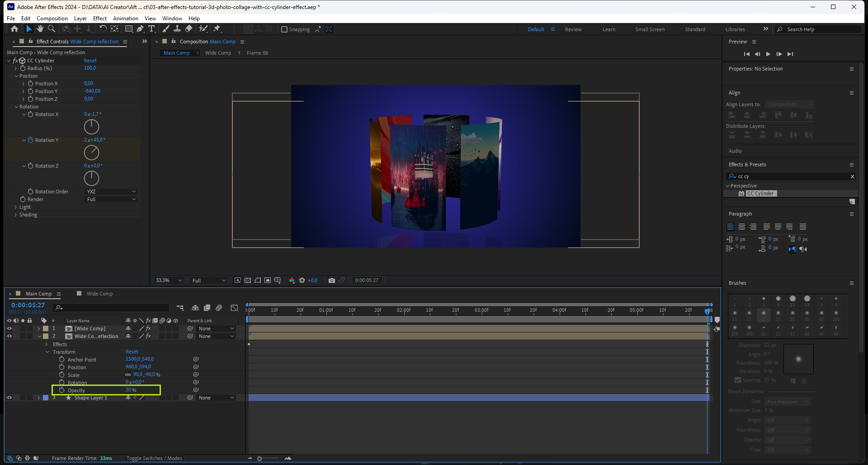Take a snapshot with camera icon

click(x=332, y=281)
